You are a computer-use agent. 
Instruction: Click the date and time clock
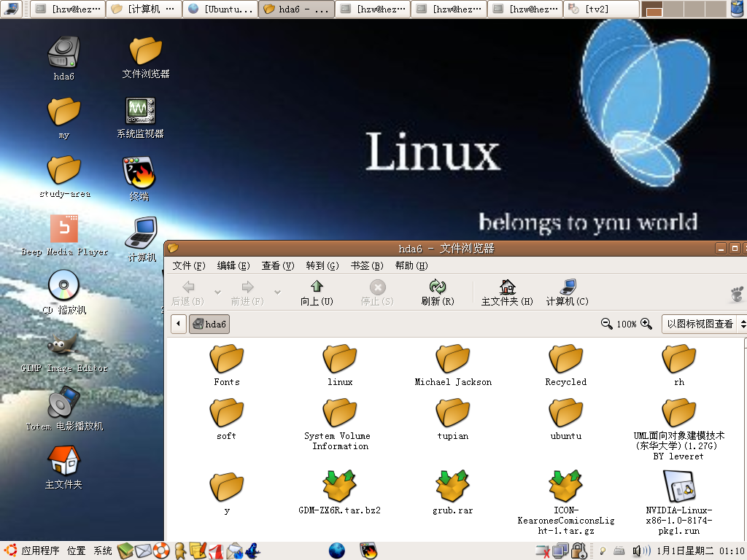[x=700, y=551]
